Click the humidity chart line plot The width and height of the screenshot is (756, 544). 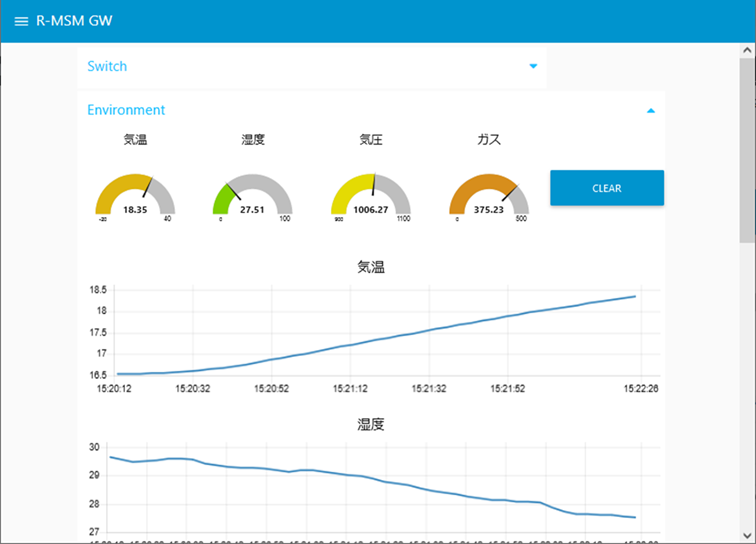tap(400, 485)
